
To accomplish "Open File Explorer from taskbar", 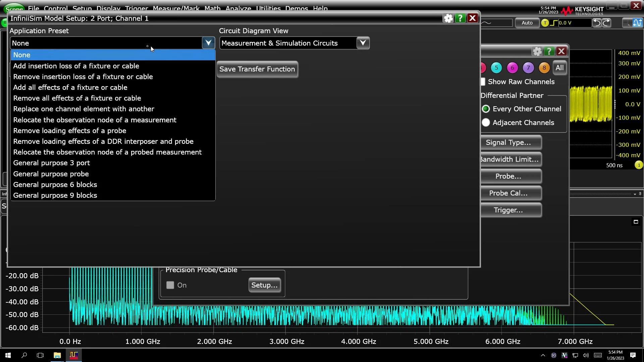I will coord(57,355).
